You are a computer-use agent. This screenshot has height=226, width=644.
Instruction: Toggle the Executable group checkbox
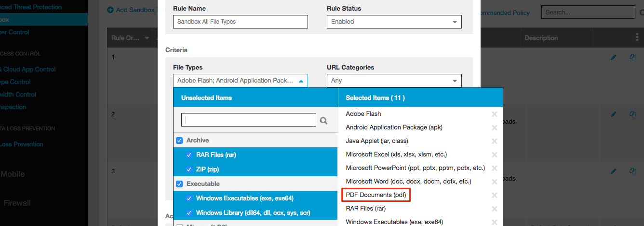(x=179, y=184)
